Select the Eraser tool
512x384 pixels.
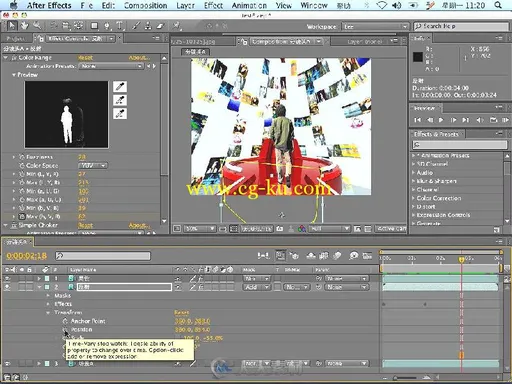tap(160, 26)
